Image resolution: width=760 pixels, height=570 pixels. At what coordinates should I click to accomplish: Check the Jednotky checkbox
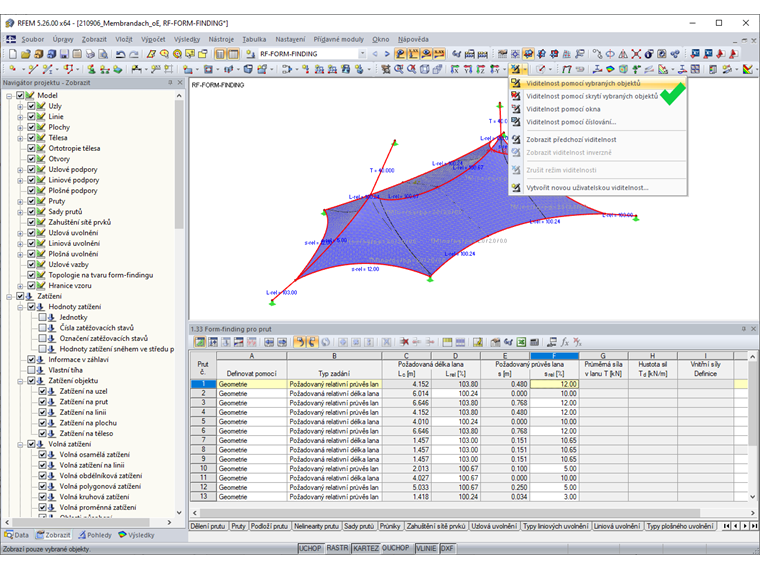pos(43,317)
